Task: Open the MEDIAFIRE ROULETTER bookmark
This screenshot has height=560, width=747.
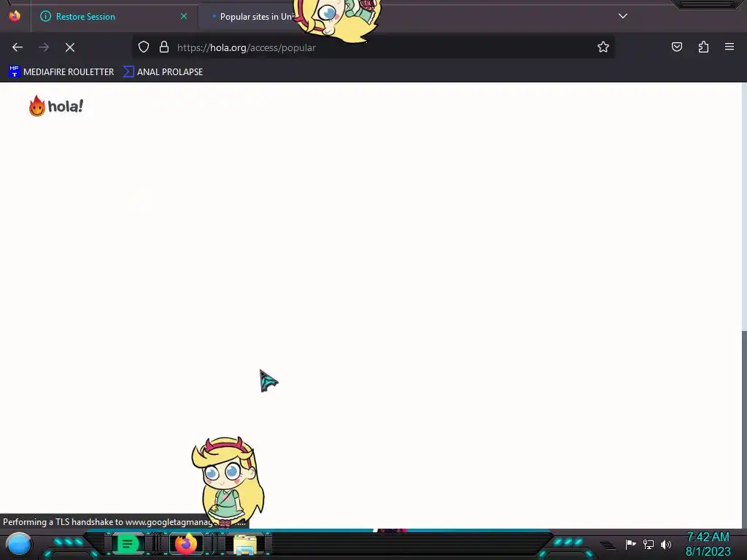Action: click(x=61, y=72)
